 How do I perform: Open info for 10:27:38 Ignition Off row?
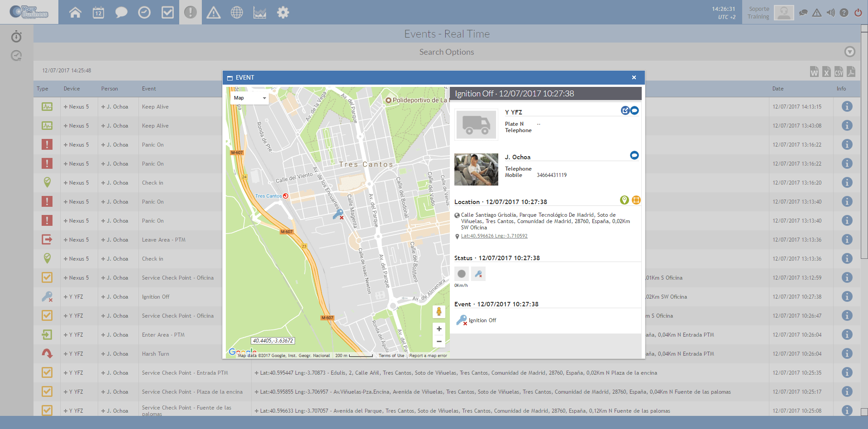pos(847,296)
